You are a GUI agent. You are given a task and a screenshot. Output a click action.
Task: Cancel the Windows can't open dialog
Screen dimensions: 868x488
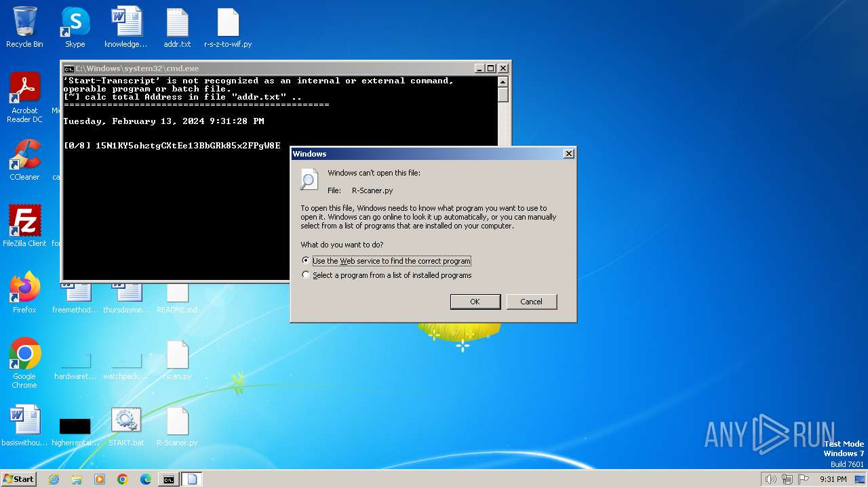pyautogui.click(x=532, y=302)
